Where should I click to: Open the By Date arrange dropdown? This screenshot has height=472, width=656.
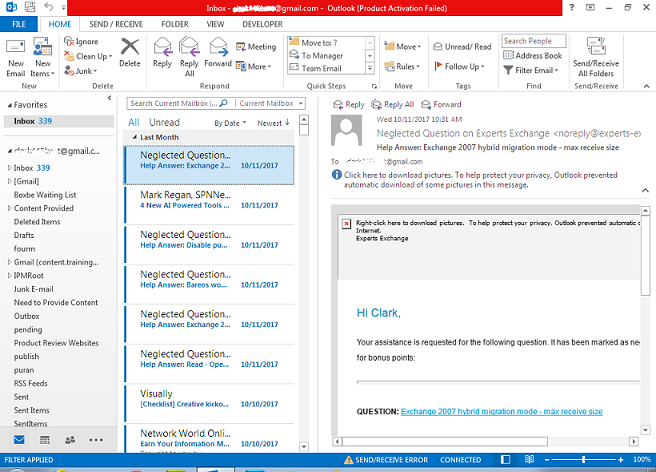(230, 123)
